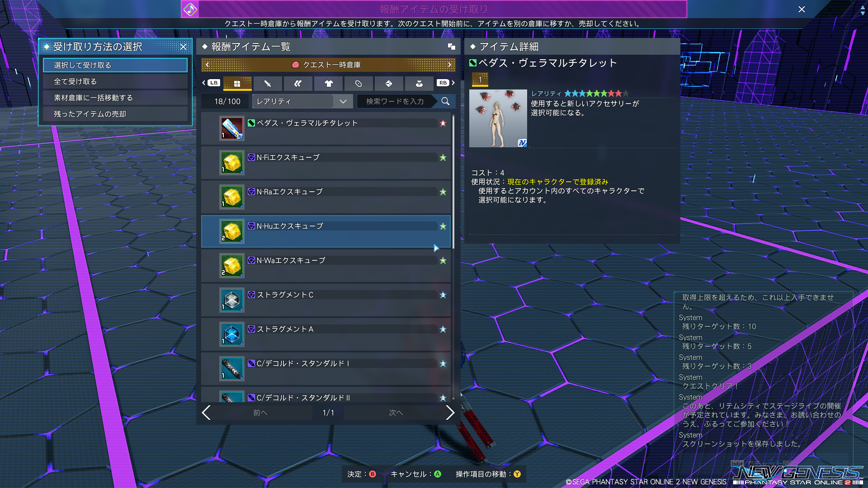Click the クエスト一時倉庫 storage selector bar
This screenshot has width=868, height=488.
point(328,65)
